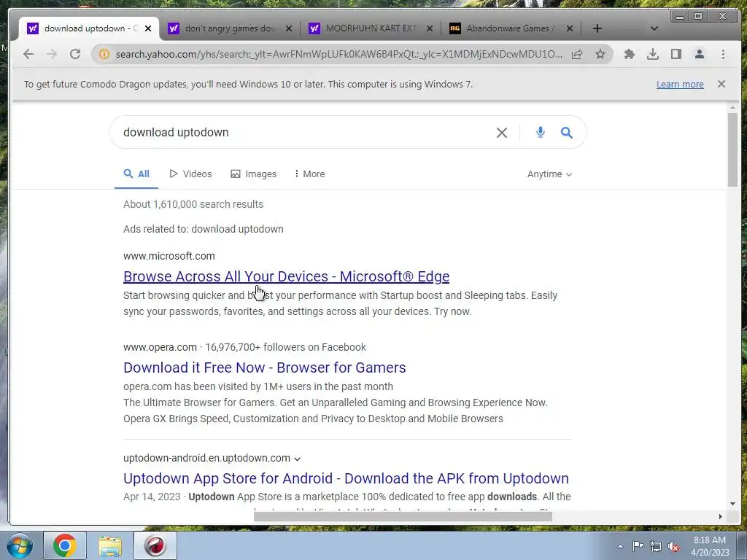Viewport: 747px width, 560px height.
Task: Open the taskbar clock and date
Action: tap(710, 546)
